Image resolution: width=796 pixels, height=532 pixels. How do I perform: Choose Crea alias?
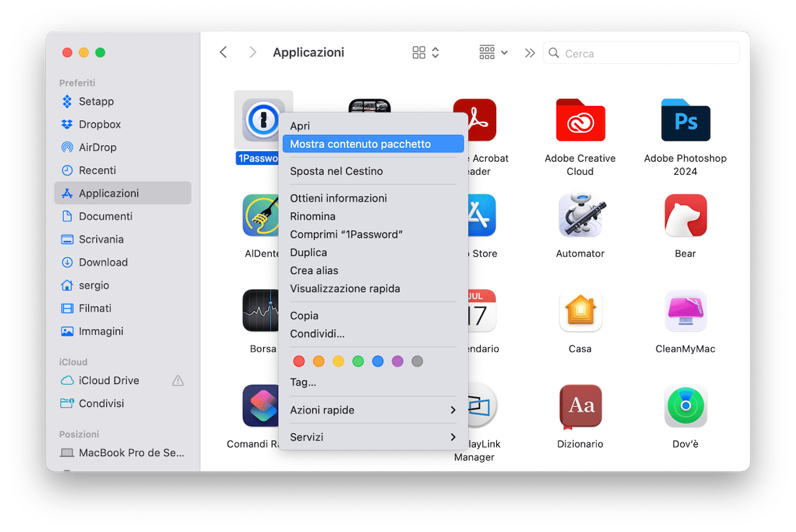click(x=373, y=270)
